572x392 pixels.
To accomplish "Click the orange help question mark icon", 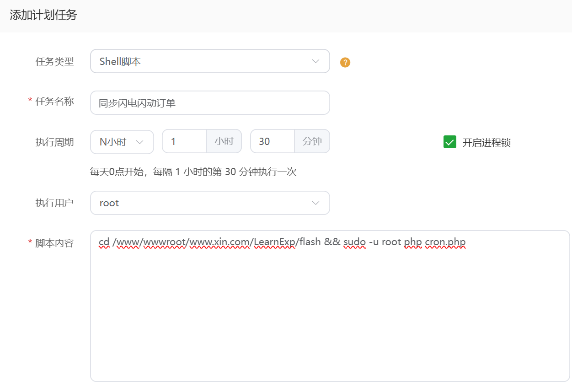I will (345, 62).
